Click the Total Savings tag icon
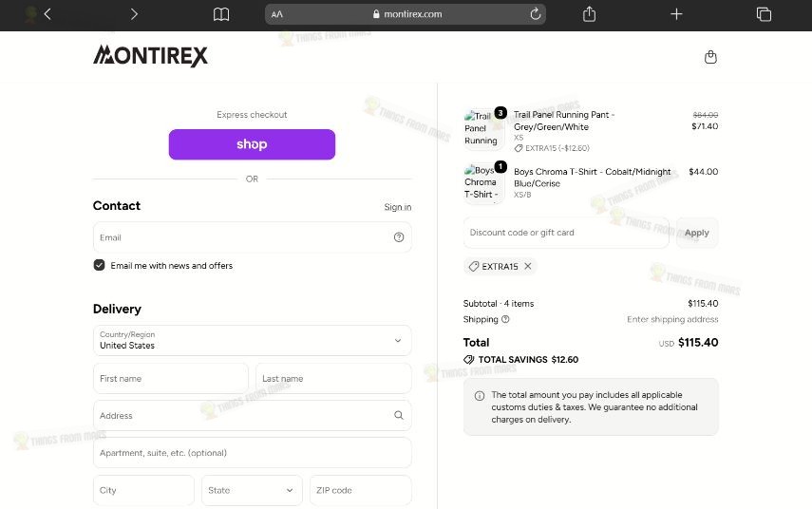The image size is (812, 509). 468,359
